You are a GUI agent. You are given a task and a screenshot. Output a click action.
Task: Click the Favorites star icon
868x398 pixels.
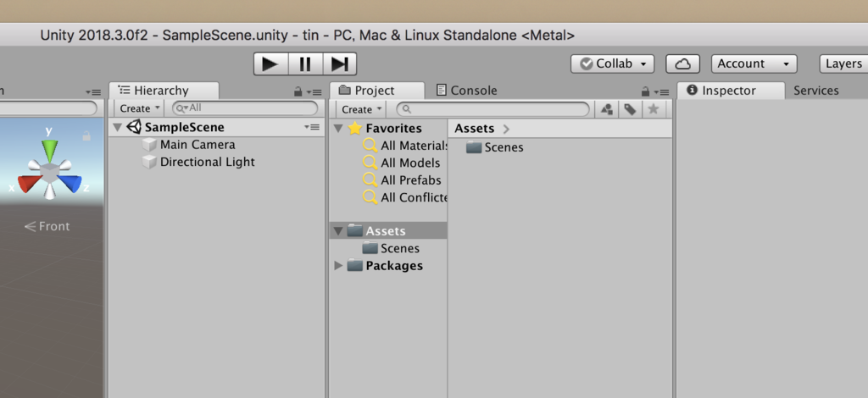[355, 128]
